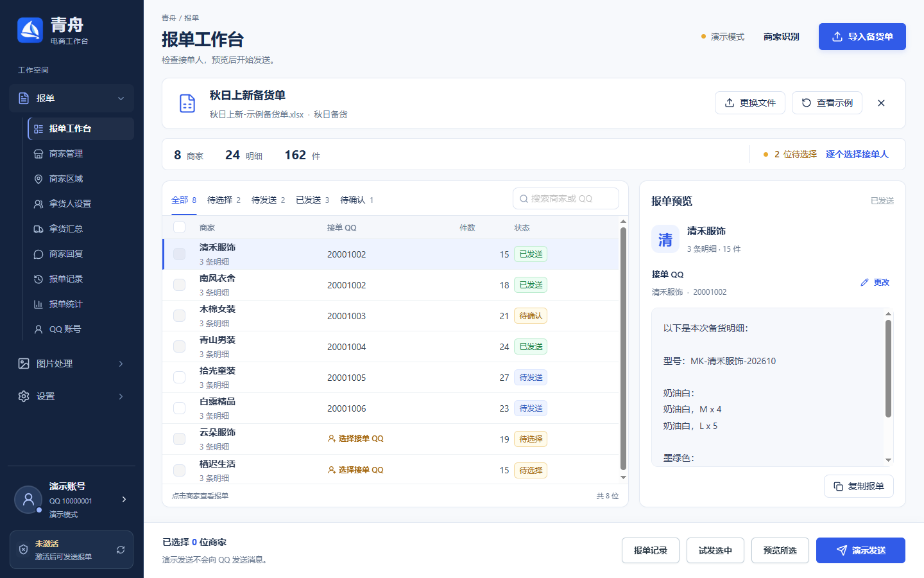Open the 演示账号 account chevron
This screenshot has width=924, height=578.
point(124,499)
